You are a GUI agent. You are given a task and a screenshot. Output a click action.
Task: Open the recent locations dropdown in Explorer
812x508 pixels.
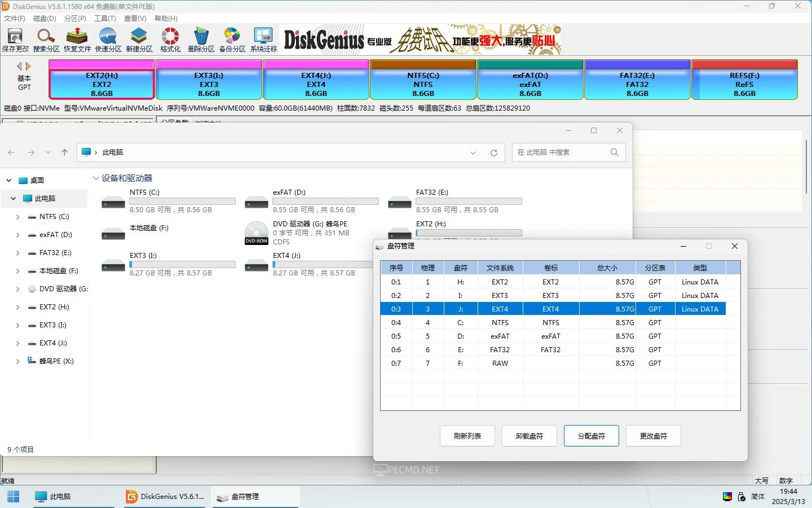pos(48,152)
